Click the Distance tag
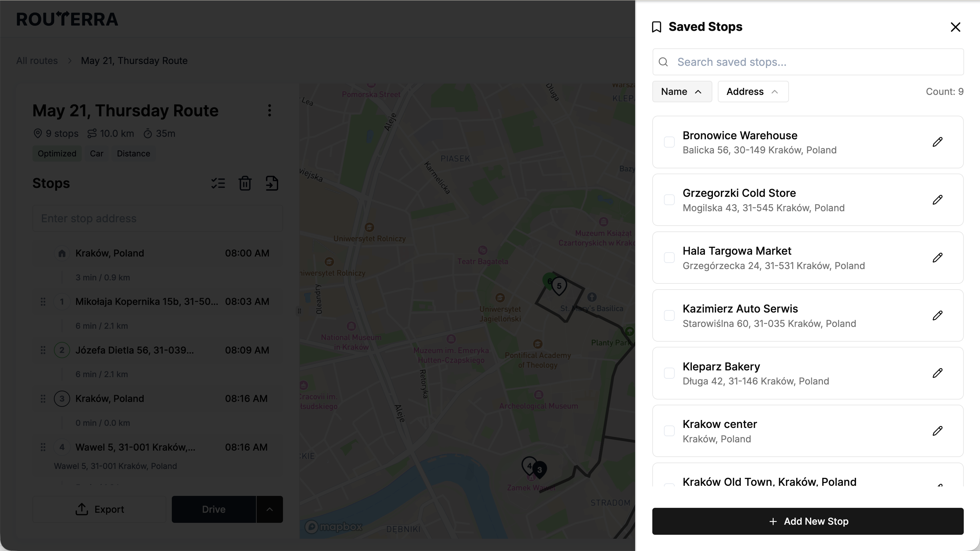Viewport: 980px width, 551px height. pyautogui.click(x=133, y=154)
